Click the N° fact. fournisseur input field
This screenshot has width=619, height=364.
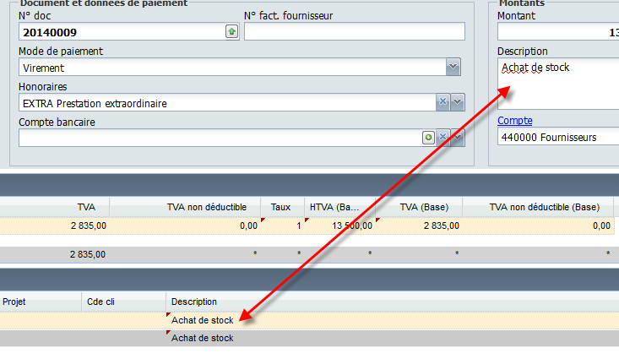[x=355, y=31]
